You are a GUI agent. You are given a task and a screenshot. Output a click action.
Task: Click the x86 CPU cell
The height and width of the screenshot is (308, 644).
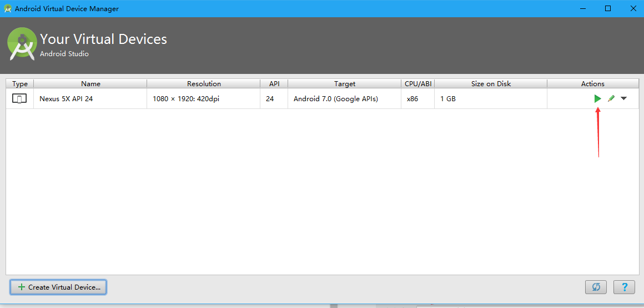coord(417,99)
